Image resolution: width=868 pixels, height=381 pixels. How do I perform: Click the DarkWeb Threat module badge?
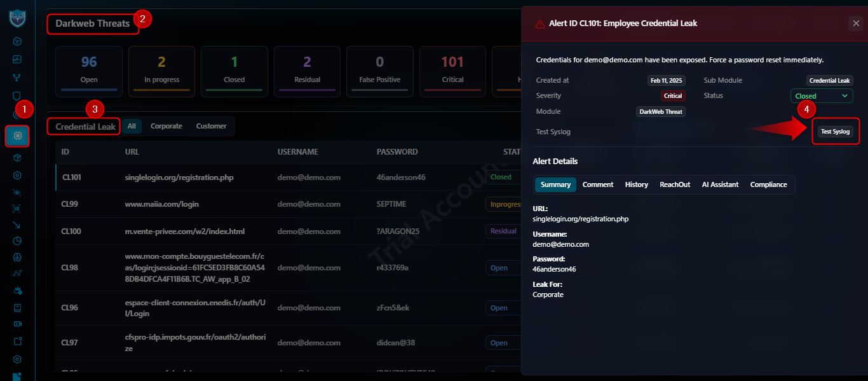[x=661, y=111]
